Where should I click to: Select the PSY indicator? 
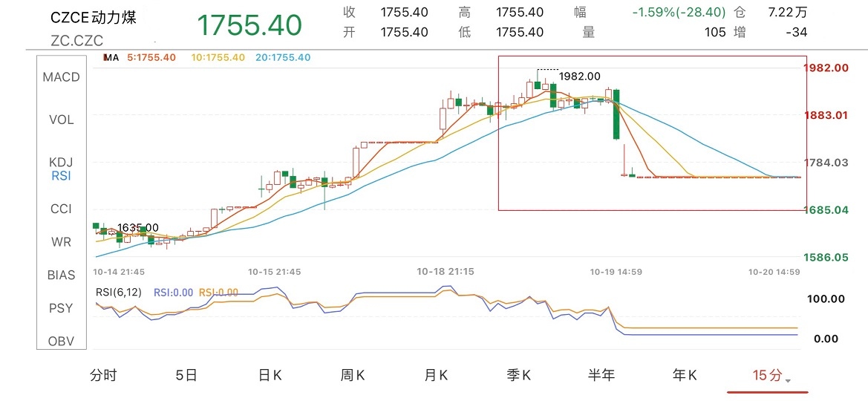[61, 307]
